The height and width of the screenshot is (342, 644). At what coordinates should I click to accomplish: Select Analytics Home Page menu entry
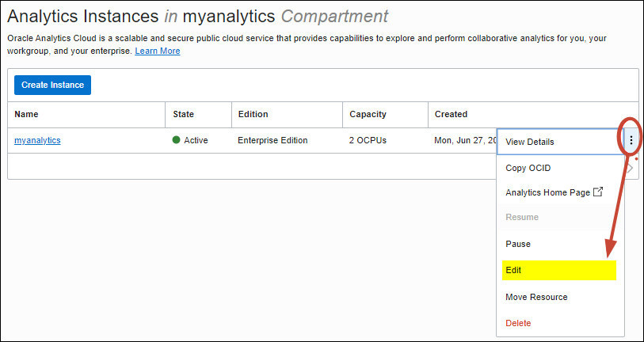tap(547, 192)
